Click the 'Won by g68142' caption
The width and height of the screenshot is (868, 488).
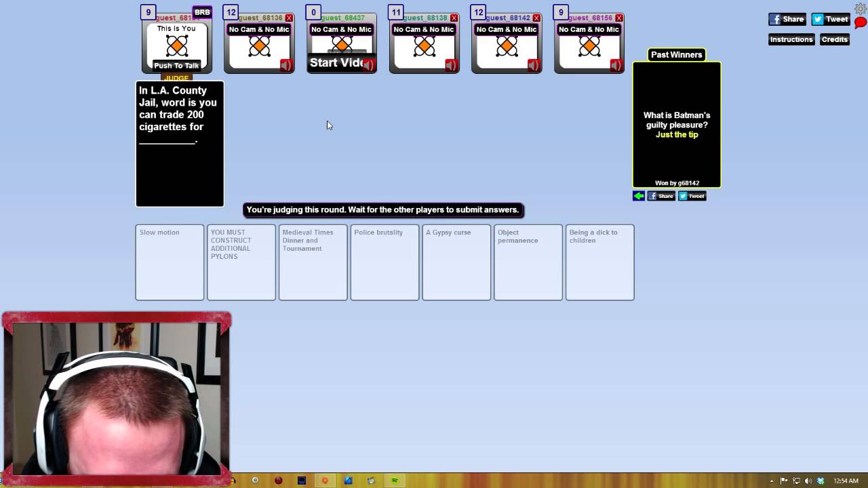(x=677, y=183)
